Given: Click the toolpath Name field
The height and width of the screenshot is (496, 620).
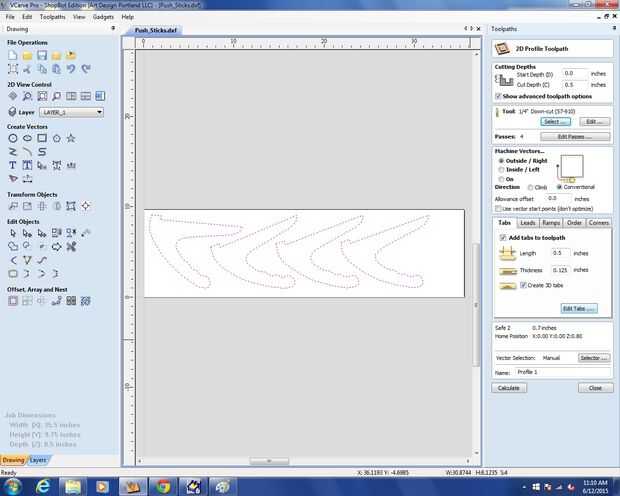Looking at the screenshot, I should (563, 372).
